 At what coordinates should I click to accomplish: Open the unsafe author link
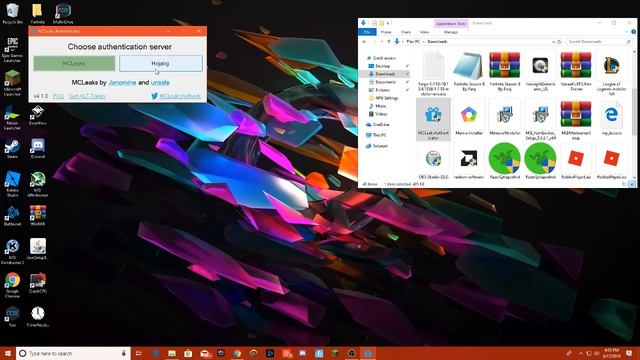click(x=160, y=82)
